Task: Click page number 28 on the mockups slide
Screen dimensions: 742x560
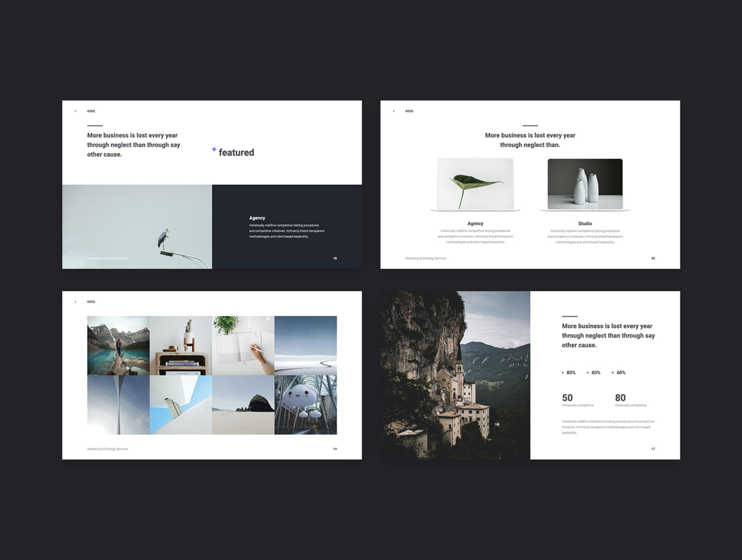Action: pos(653,258)
